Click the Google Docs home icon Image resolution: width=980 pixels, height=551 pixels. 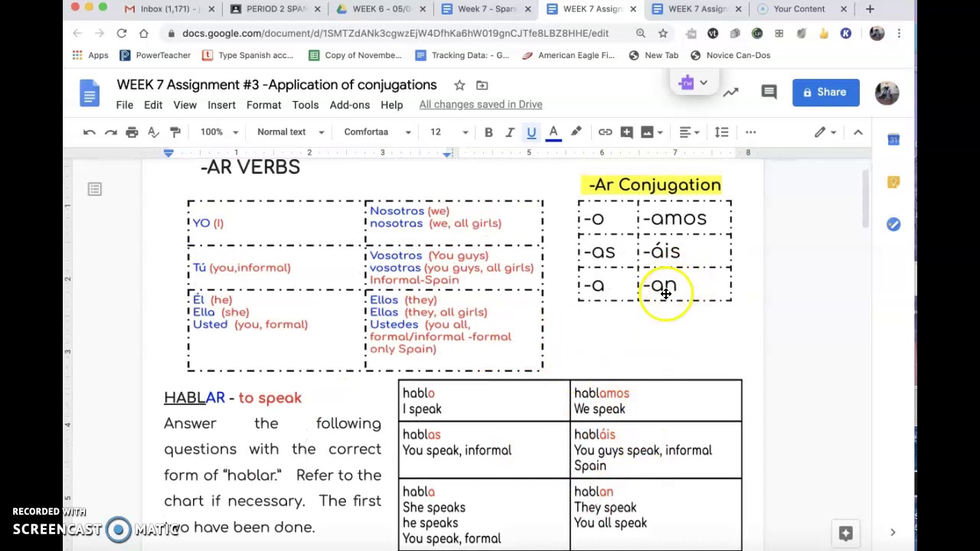(x=90, y=94)
